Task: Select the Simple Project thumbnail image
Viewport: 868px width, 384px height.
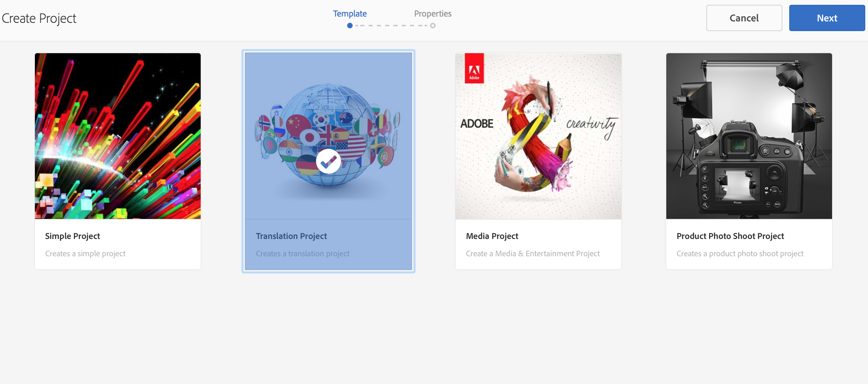Action: (118, 136)
